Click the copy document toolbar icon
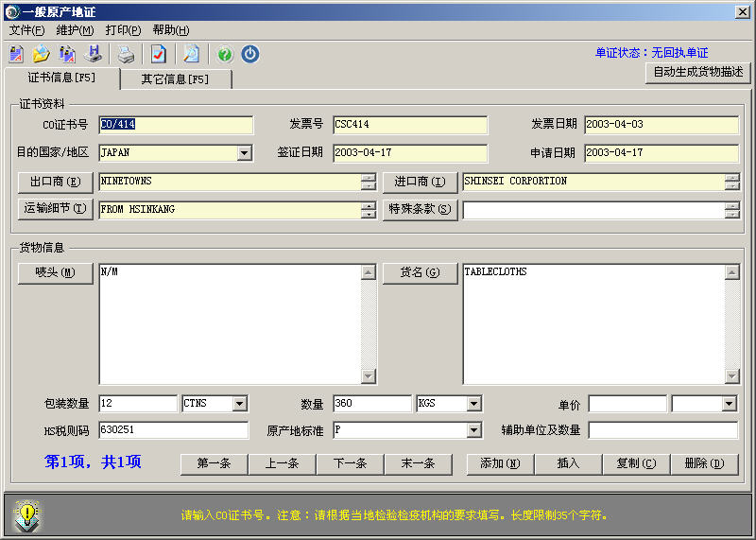This screenshot has width=756, height=540. click(67, 54)
